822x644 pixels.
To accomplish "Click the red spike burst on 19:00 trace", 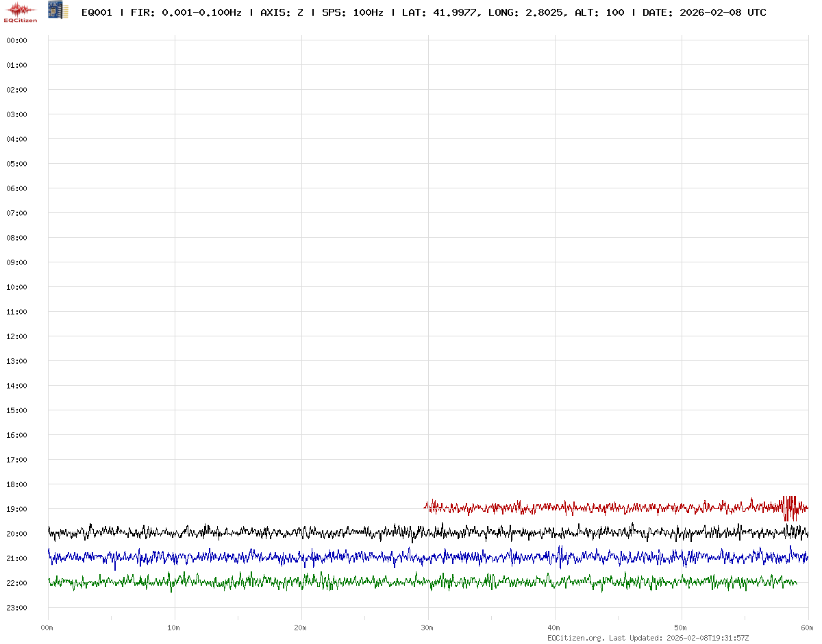I will click(x=790, y=508).
